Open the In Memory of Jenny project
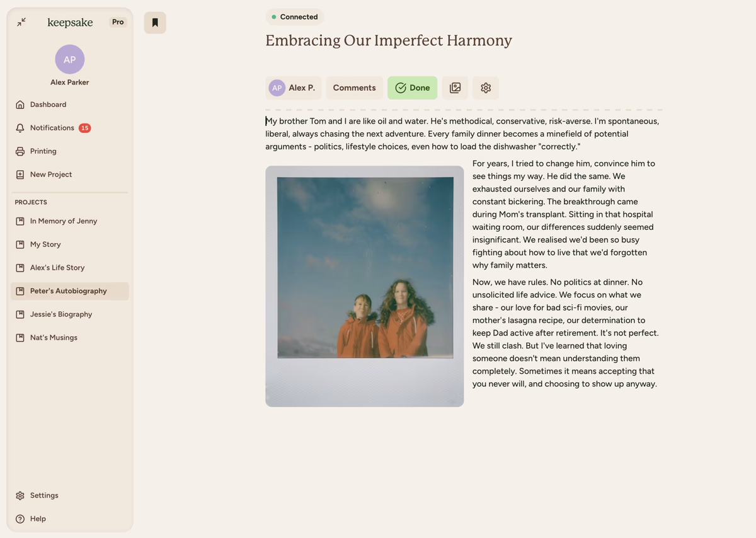 [x=63, y=221]
